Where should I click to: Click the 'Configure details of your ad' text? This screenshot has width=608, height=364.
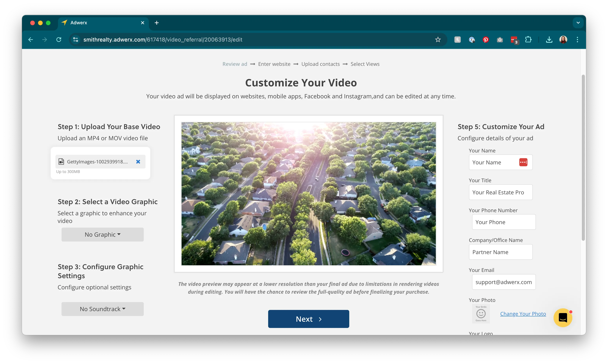[495, 138]
